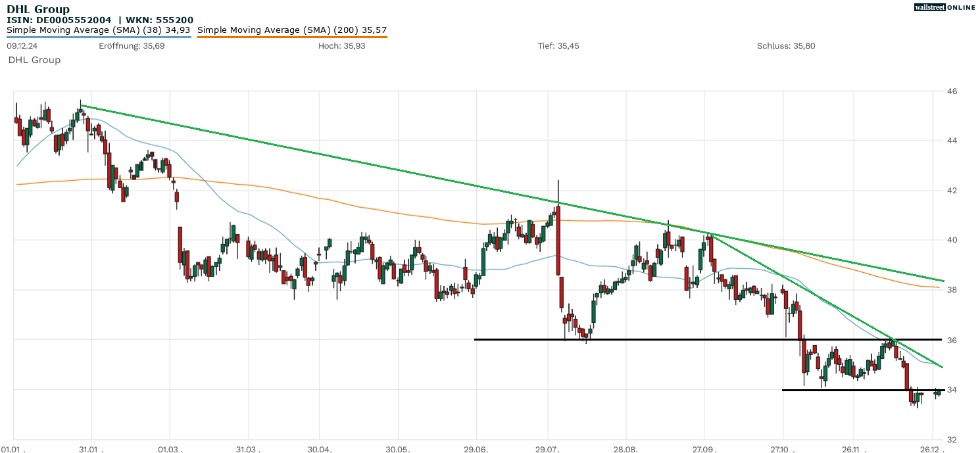The height and width of the screenshot is (453, 980).
Task: Click the 46 price axis label
Action: pos(951,91)
